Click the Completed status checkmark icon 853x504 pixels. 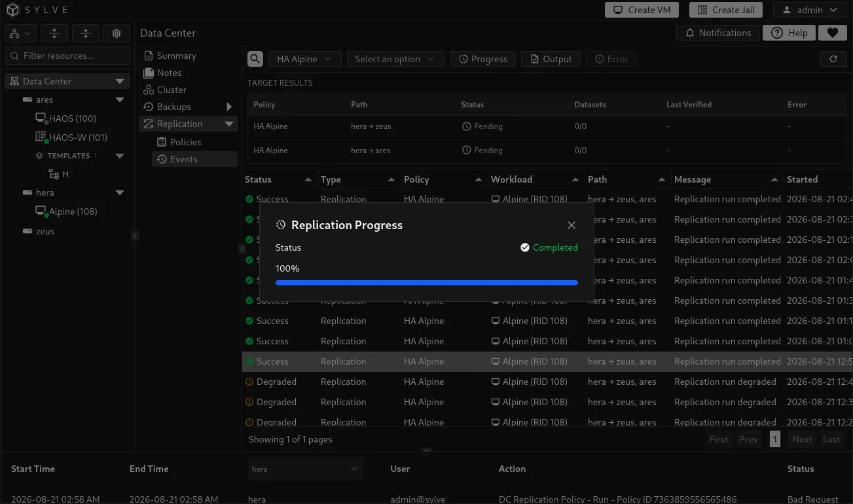click(x=525, y=247)
